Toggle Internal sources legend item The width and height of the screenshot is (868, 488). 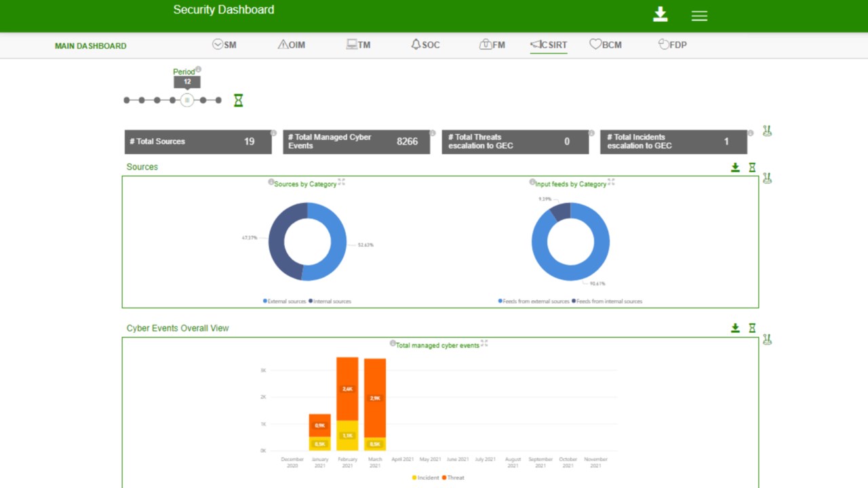[330, 301]
